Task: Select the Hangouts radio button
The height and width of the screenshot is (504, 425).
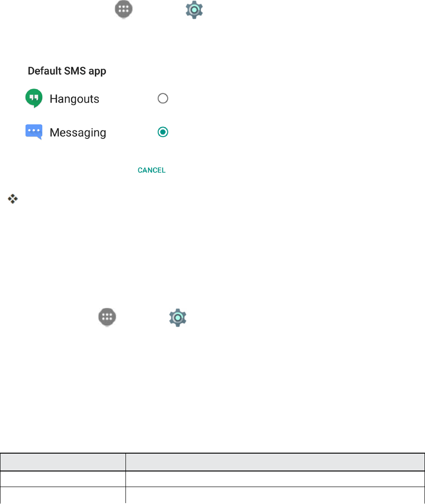Action: pos(163,99)
